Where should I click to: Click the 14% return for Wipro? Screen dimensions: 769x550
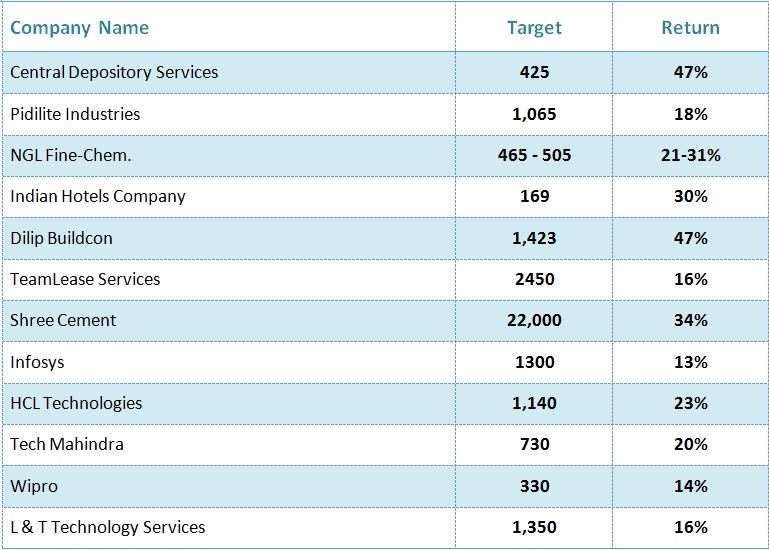tap(691, 486)
